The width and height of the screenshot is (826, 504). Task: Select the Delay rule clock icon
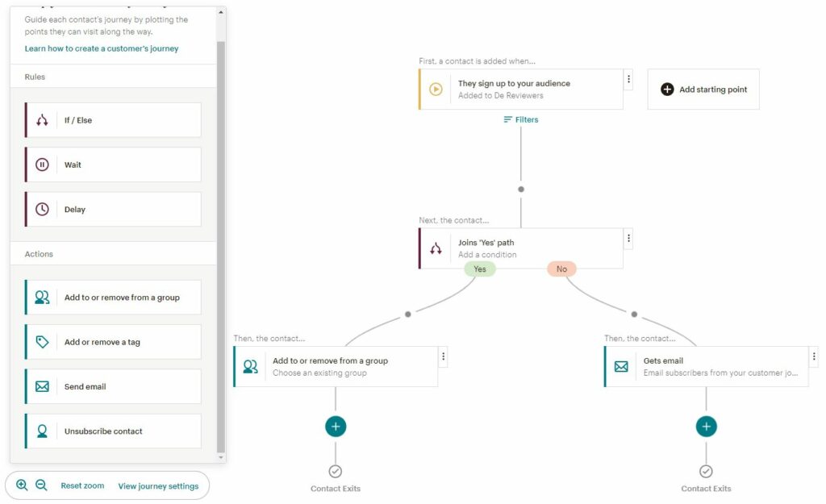click(43, 210)
